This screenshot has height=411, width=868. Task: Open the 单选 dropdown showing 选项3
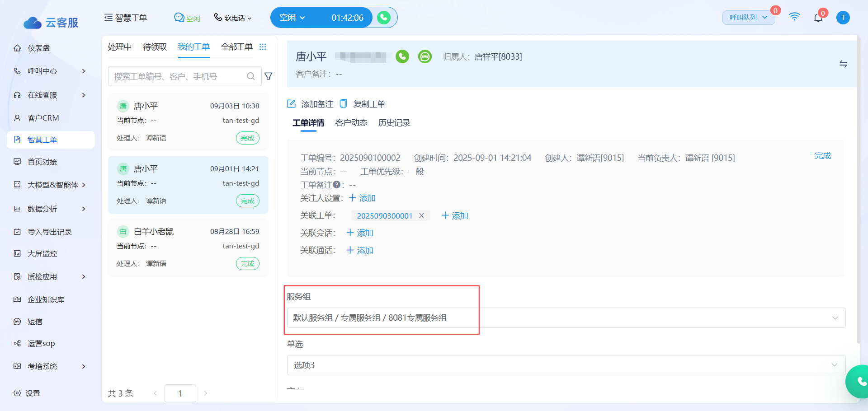566,365
